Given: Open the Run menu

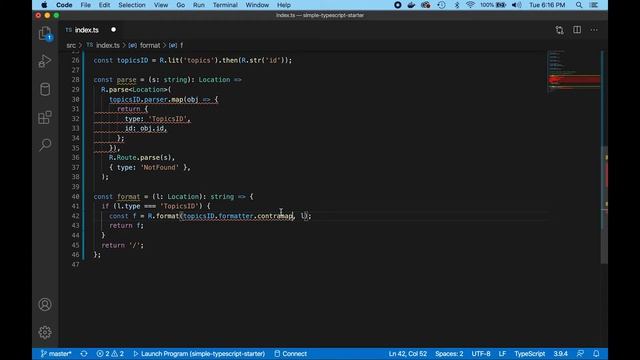Looking at the screenshot, I should point(199,5).
